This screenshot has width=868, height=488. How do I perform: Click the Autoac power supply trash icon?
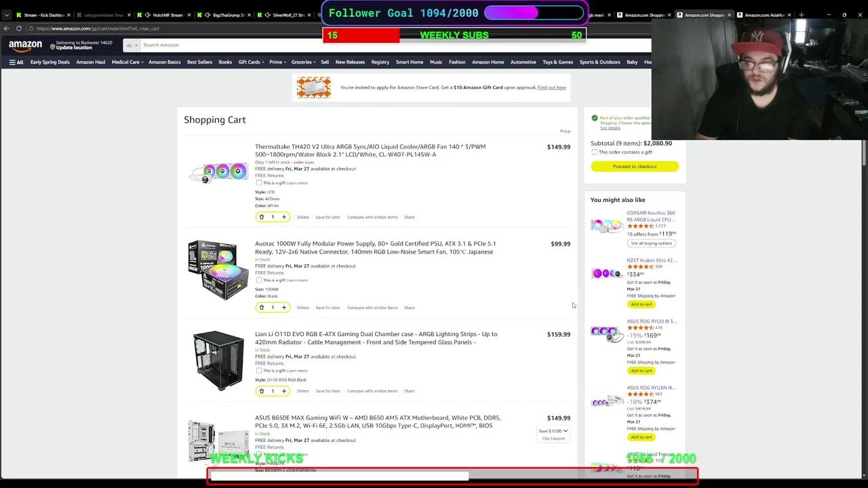coord(262,308)
